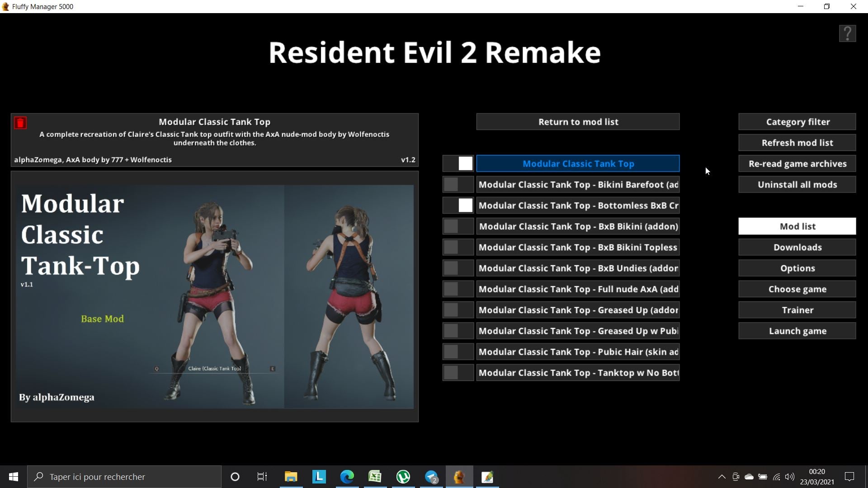Click the Resident Evil 2 Remake heading

click(x=434, y=52)
